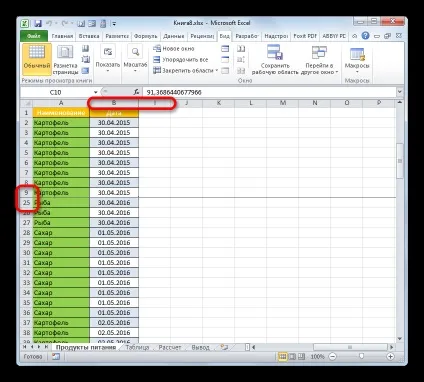Click cell A28 containing Сахар
Screen dimensions: 424x382
[x=61, y=233]
